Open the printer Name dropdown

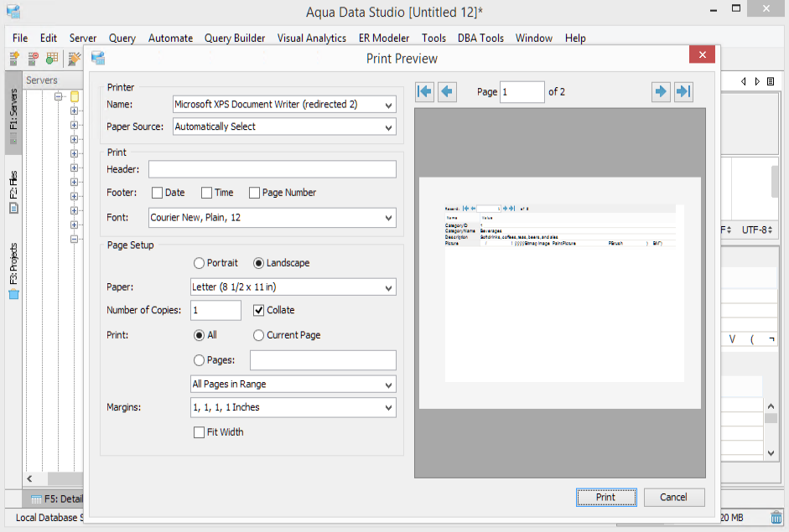[284, 105]
